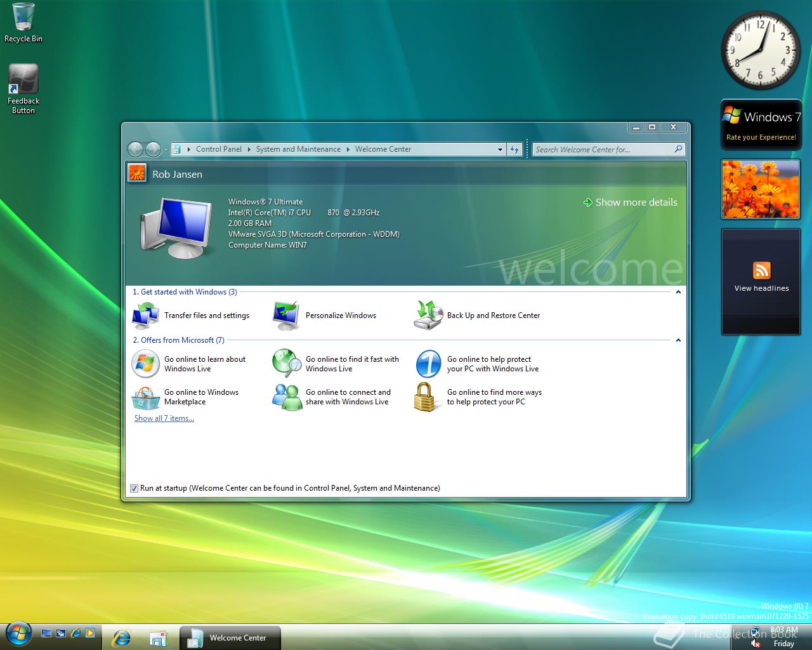Click the muted volume tray icon
This screenshot has height=650, width=812.
point(756,644)
